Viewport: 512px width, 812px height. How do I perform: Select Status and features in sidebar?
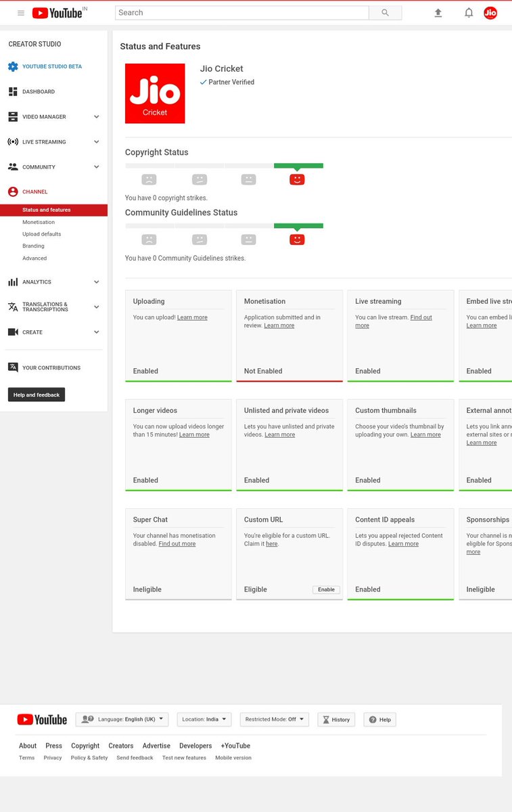point(54,210)
